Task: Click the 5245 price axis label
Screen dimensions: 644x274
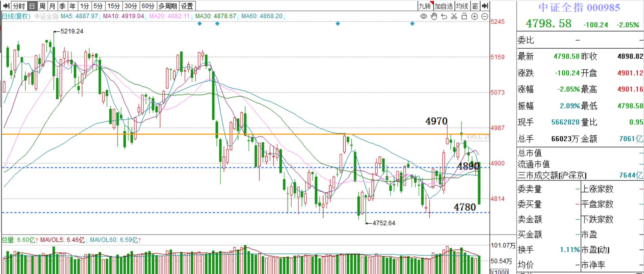Action: (498, 22)
